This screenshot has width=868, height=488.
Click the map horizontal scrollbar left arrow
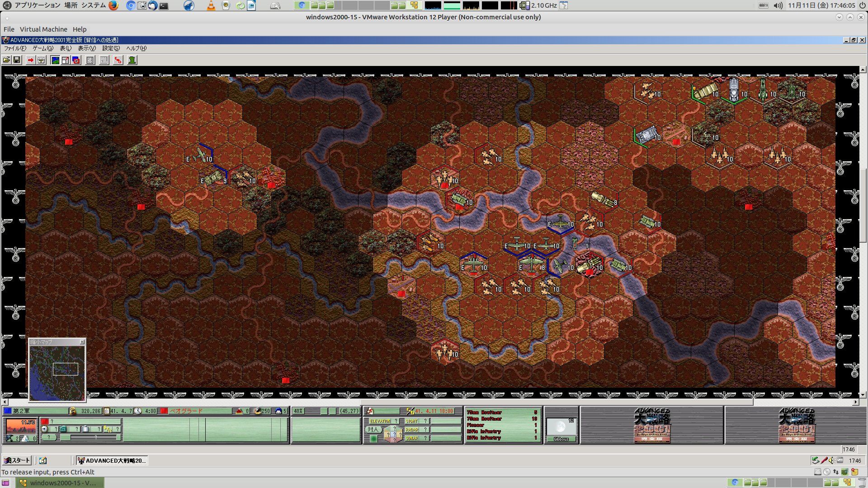click(5, 402)
